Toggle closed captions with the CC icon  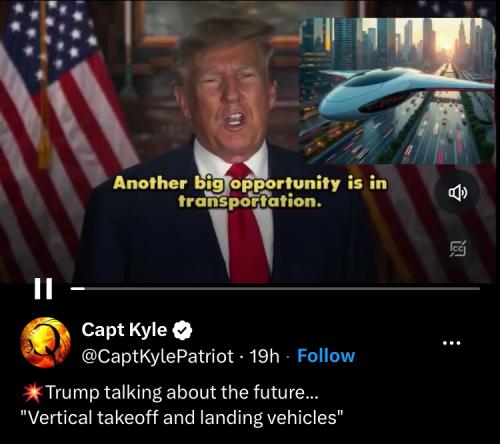458,249
